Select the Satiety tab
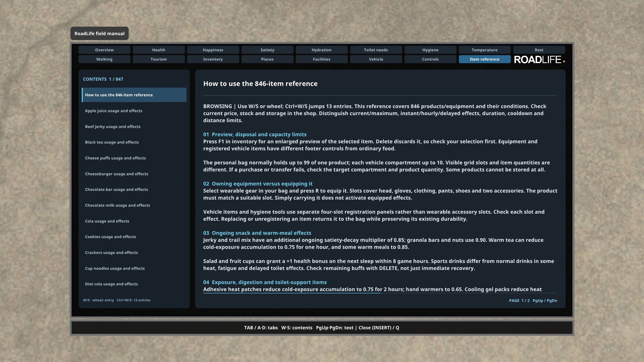The image size is (644, 362). pyautogui.click(x=267, y=50)
